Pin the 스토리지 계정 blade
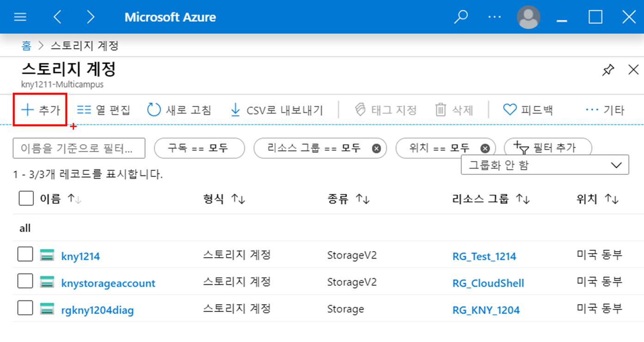 (x=608, y=70)
